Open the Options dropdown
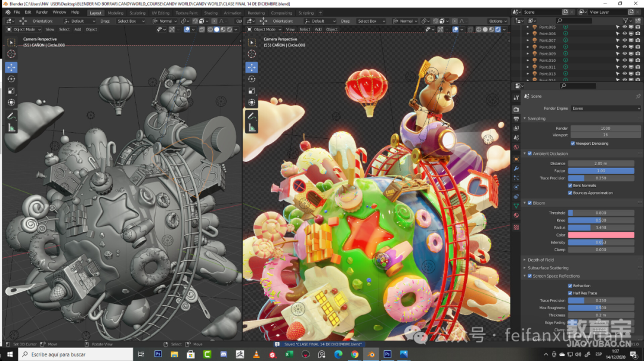 497,21
